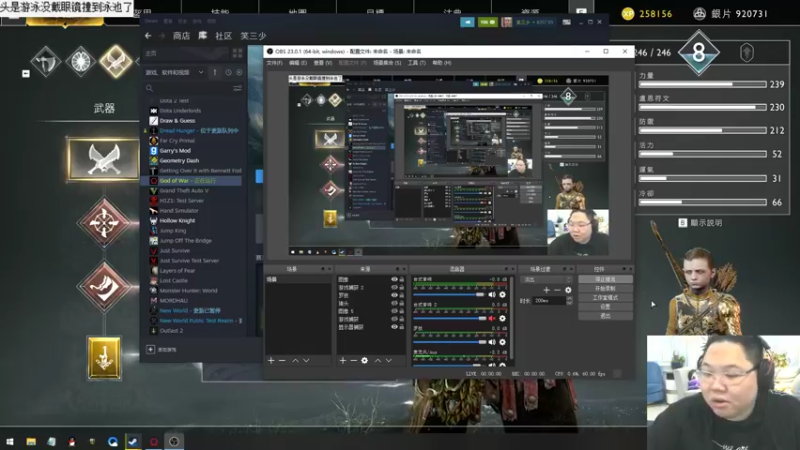The width and height of the screenshot is (800, 450).
Task: Remove the selected OBS source
Action: pyautogui.click(x=354, y=361)
